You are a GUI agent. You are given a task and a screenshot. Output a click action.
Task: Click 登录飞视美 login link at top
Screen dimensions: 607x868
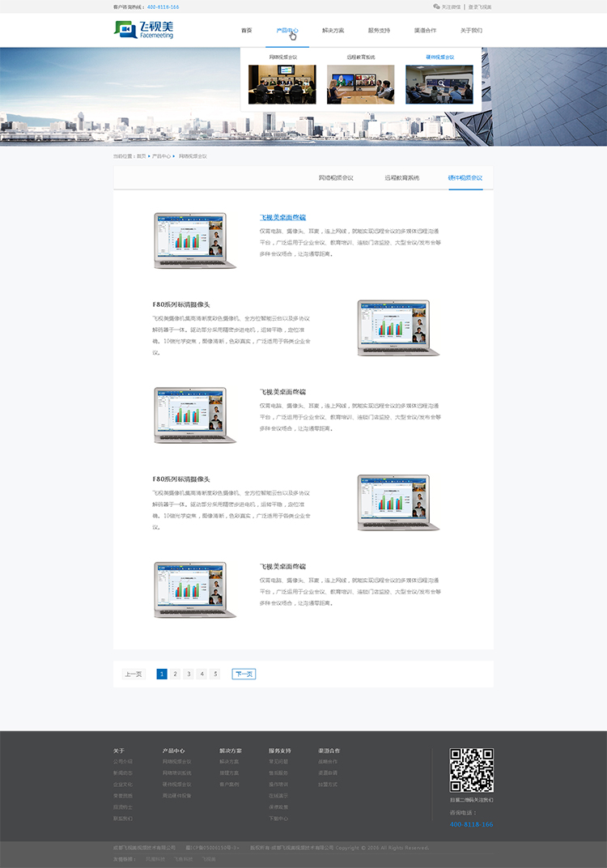pyautogui.click(x=480, y=6)
